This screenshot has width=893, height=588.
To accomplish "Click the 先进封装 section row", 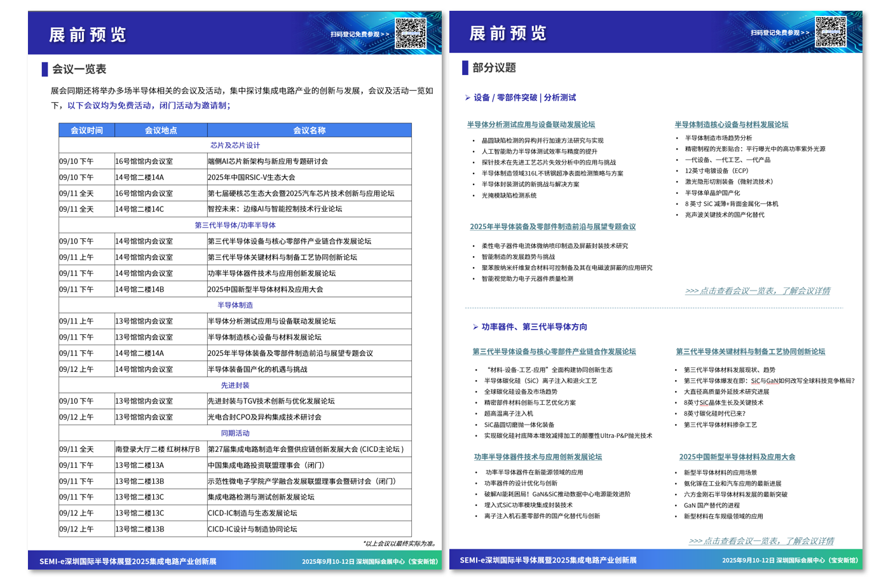I will click(235, 385).
